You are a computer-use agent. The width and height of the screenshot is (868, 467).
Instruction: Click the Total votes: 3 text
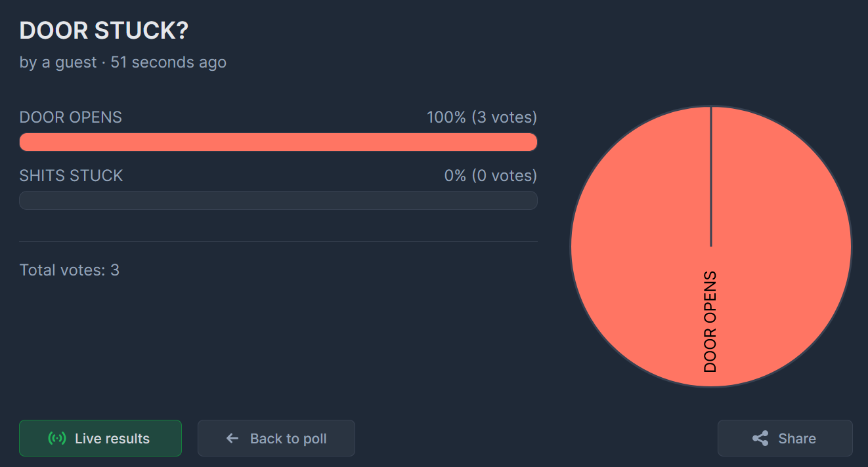pyautogui.click(x=70, y=270)
